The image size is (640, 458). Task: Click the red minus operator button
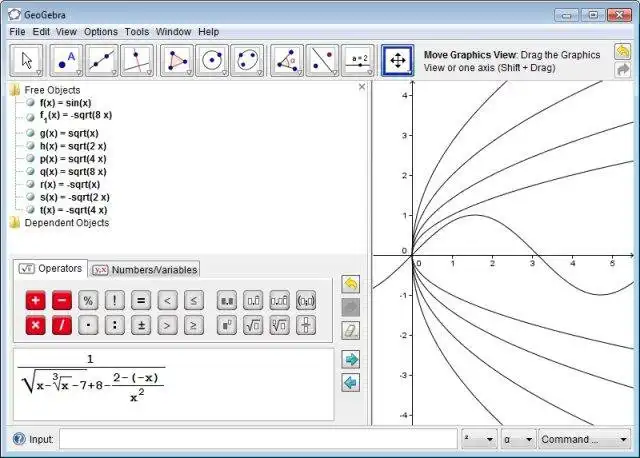tap(62, 300)
